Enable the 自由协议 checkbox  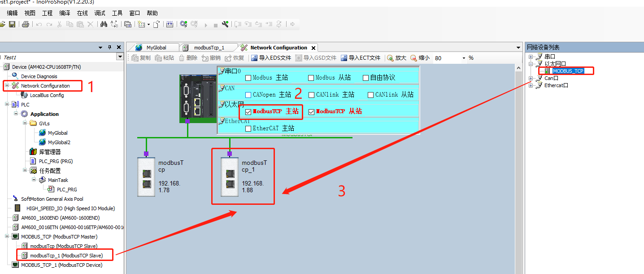pos(366,78)
